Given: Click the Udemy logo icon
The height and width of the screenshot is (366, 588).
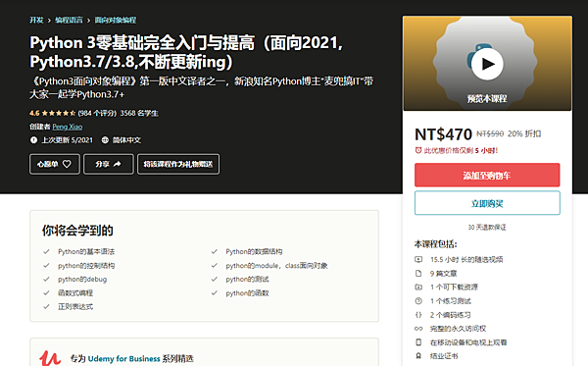Looking at the screenshot, I should tap(50, 358).
